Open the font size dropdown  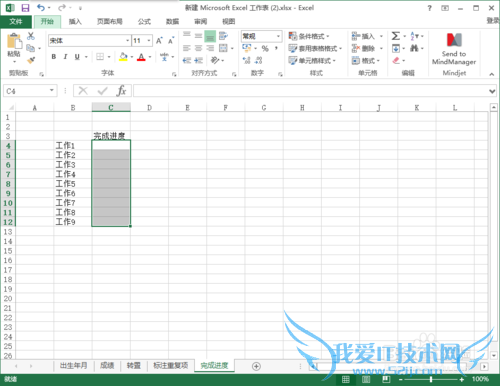pyautogui.click(x=149, y=41)
